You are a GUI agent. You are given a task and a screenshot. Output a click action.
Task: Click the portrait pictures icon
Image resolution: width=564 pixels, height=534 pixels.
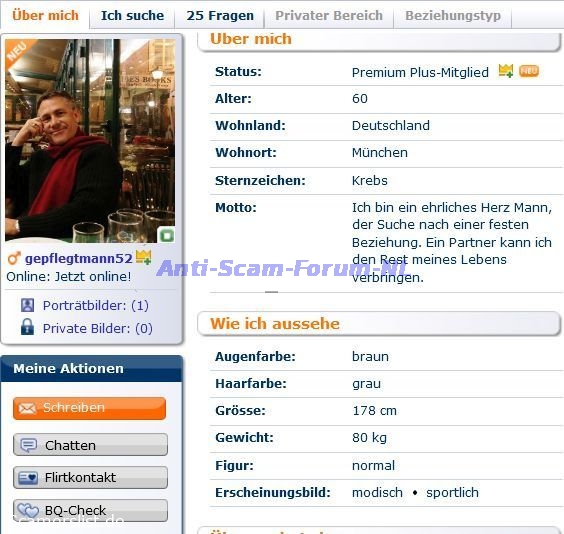pyautogui.click(x=28, y=305)
